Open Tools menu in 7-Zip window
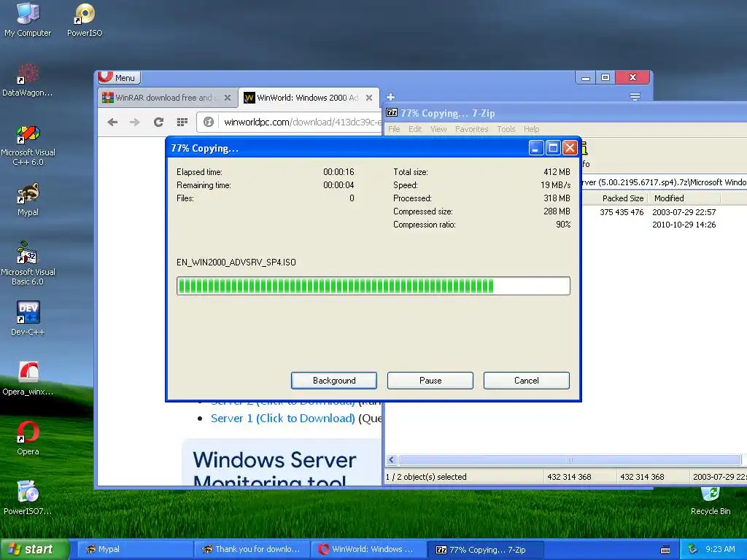The width and height of the screenshot is (747, 560). [506, 129]
